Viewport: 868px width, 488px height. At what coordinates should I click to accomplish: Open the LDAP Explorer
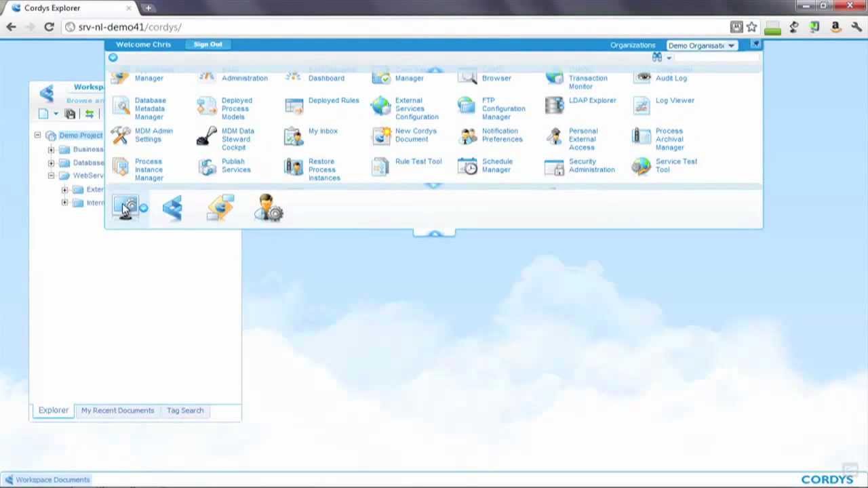554,105
